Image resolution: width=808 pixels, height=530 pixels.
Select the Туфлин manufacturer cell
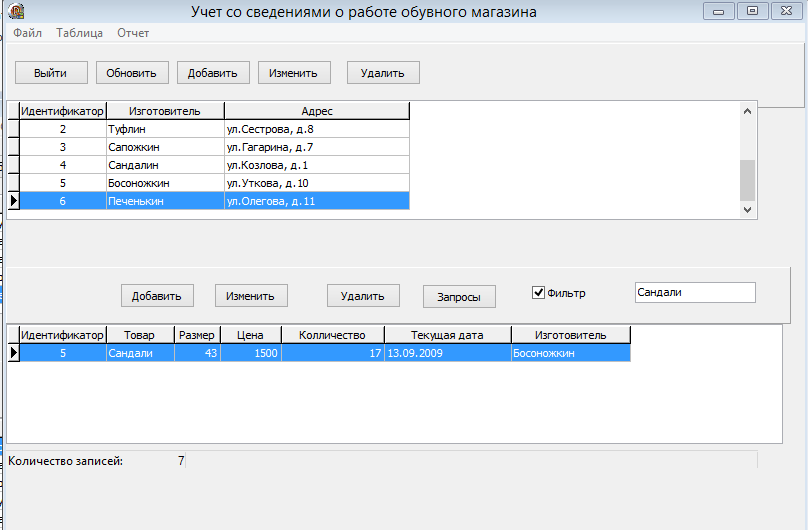pyautogui.click(x=165, y=129)
